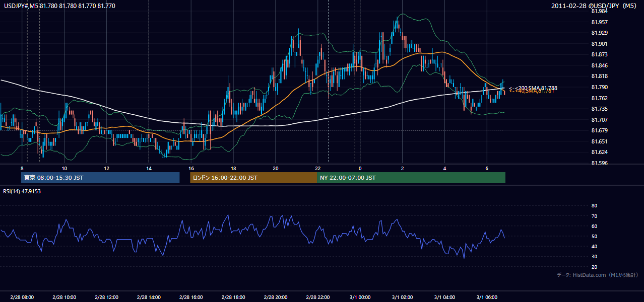Click RSI scale level 40
Viewport: 644px width, 302px height.
point(594,246)
